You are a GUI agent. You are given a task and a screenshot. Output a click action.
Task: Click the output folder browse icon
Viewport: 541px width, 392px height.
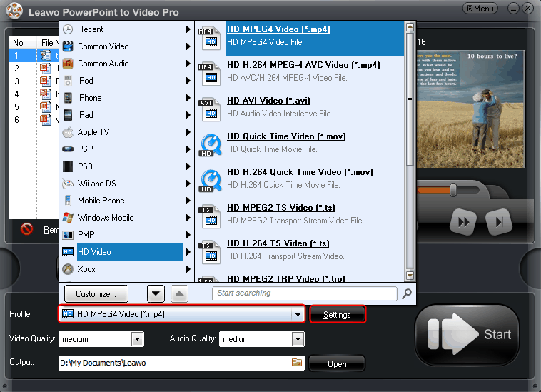[297, 362]
